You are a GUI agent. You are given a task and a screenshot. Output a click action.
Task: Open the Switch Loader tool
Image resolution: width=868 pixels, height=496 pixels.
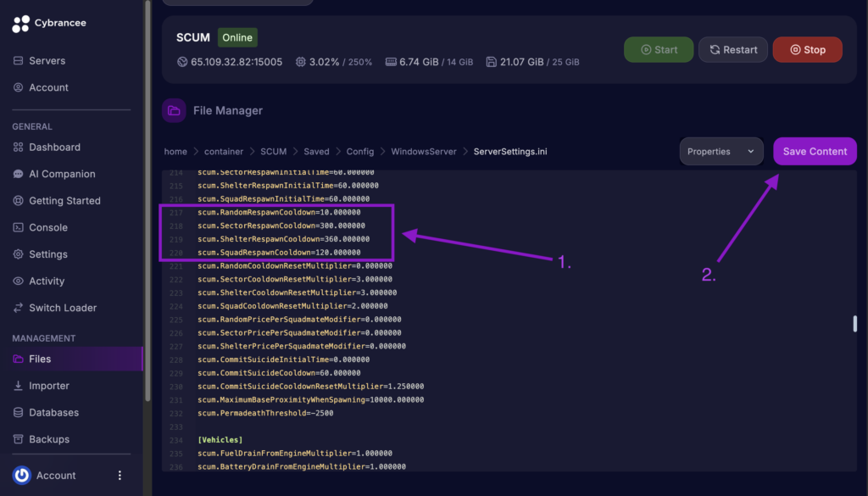pos(62,307)
